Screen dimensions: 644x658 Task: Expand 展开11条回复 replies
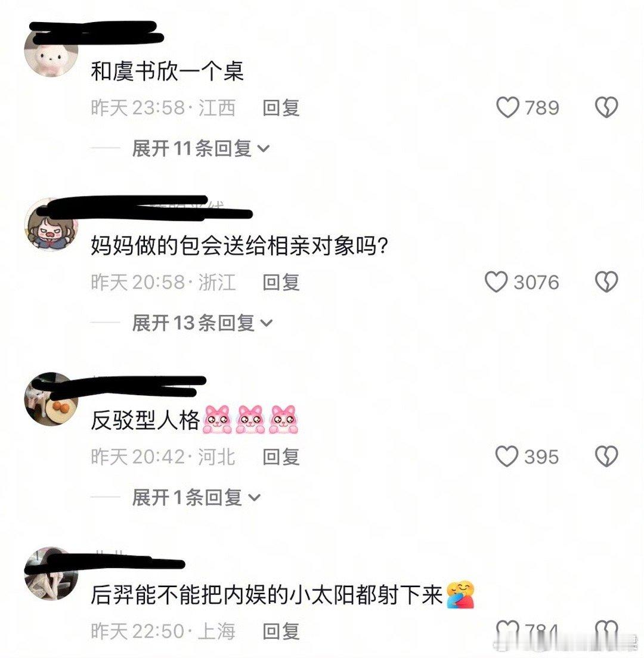[201, 148]
